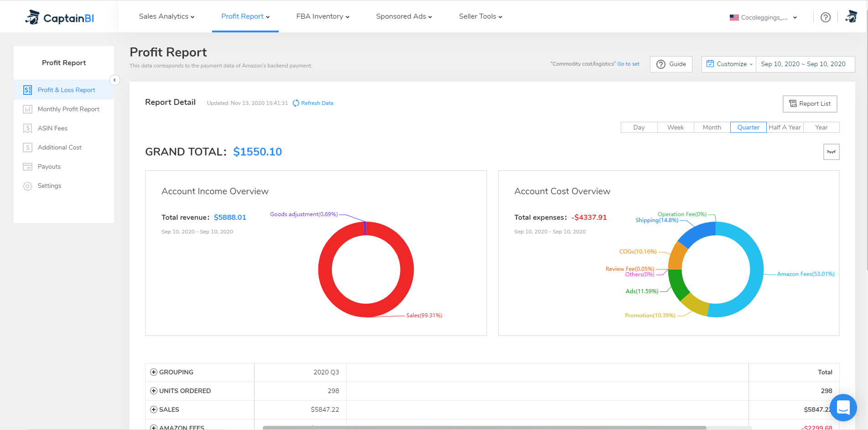Open the Sponsored Ads menu

click(404, 16)
